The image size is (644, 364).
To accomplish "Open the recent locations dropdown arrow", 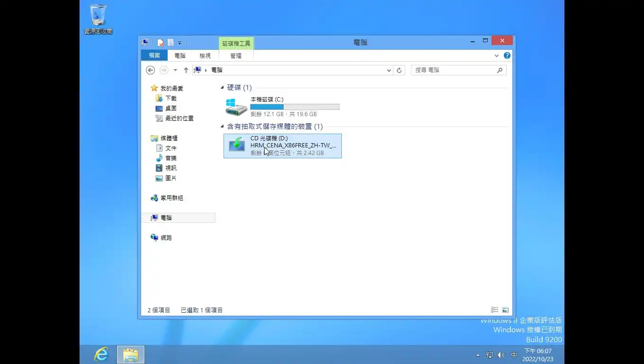I will click(x=175, y=70).
